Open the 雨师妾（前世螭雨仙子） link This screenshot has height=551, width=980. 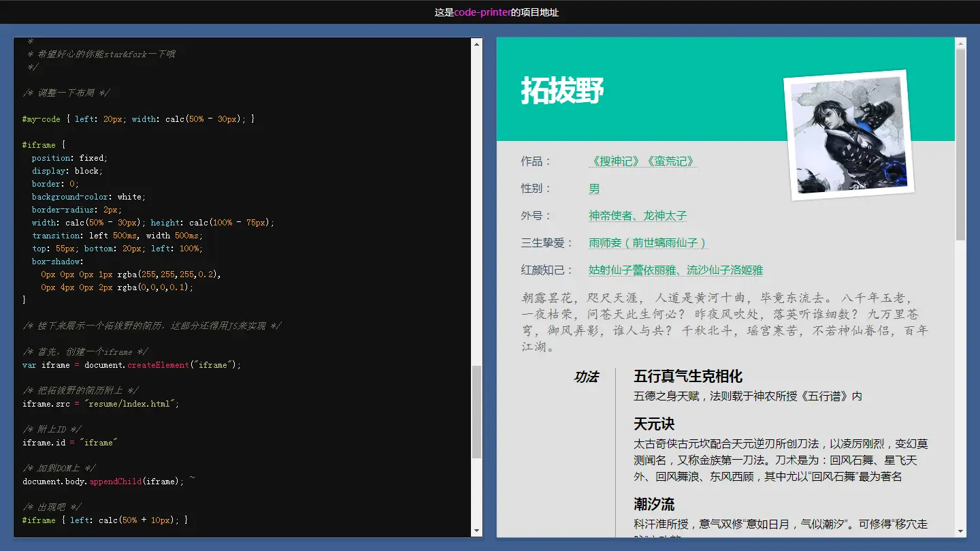coord(647,243)
